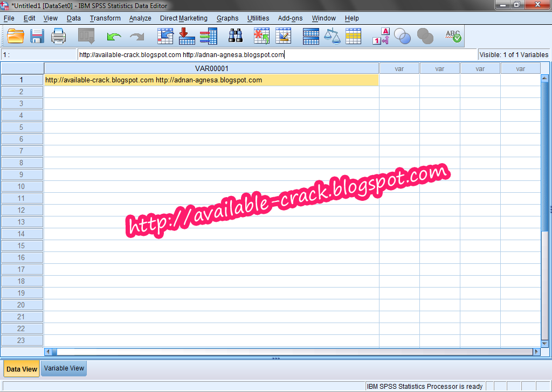The height and width of the screenshot is (392, 552).
Task: Run spell check ABC icon
Action: 453,36
